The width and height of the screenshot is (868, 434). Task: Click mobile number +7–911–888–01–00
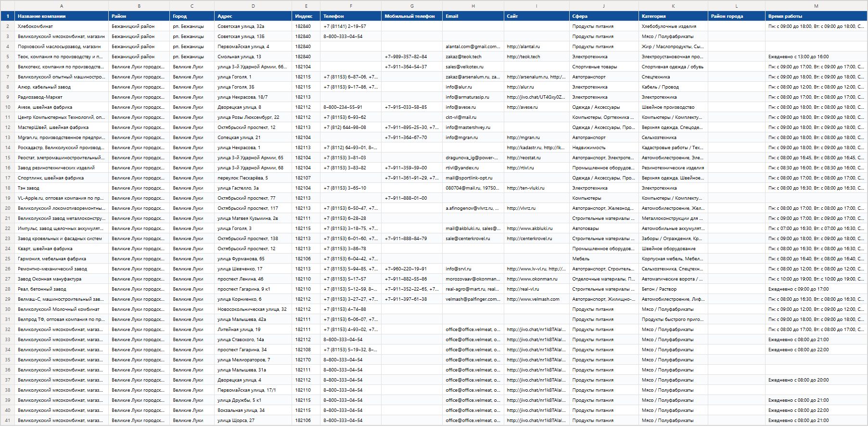pos(412,198)
